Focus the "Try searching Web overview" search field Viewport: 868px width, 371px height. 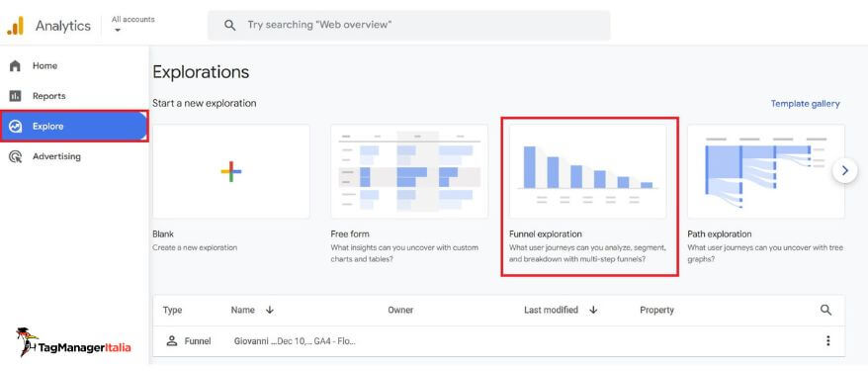coord(408,25)
